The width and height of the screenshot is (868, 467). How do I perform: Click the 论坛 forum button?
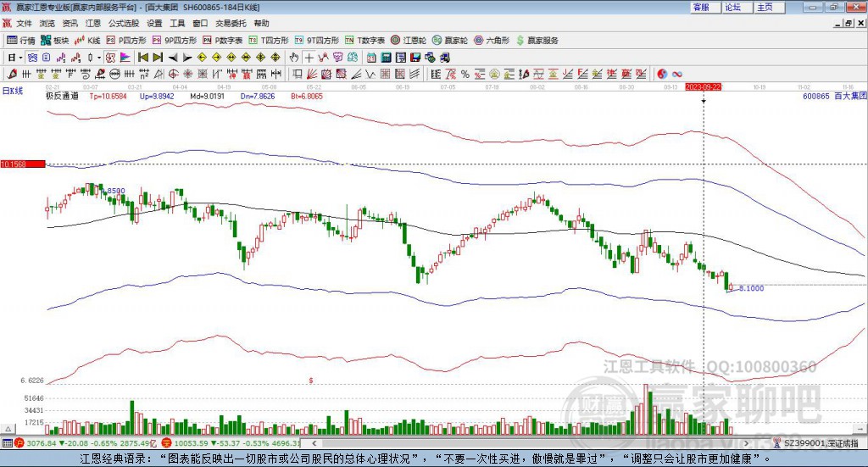point(738,7)
